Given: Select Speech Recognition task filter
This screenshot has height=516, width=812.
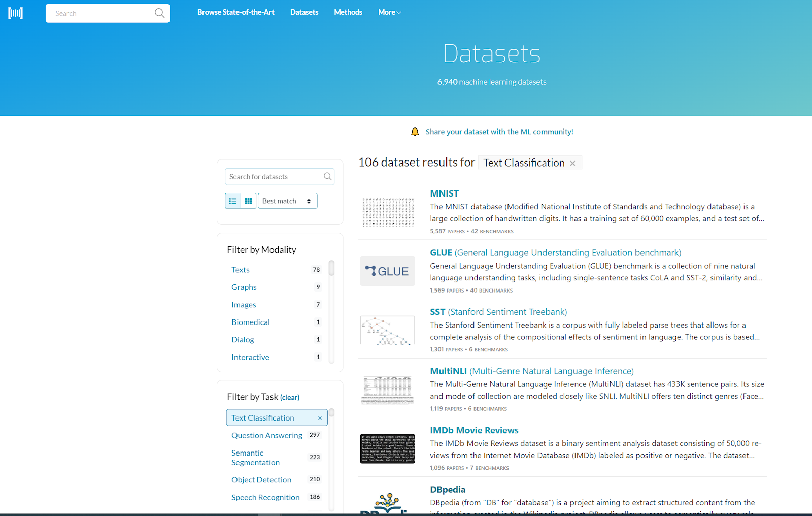Looking at the screenshot, I should pos(265,497).
